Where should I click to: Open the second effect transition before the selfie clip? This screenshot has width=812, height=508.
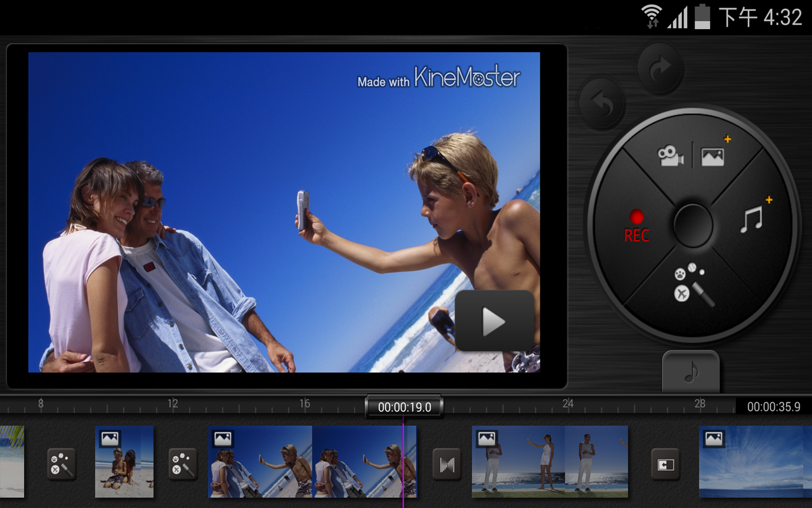coord(183,464)
